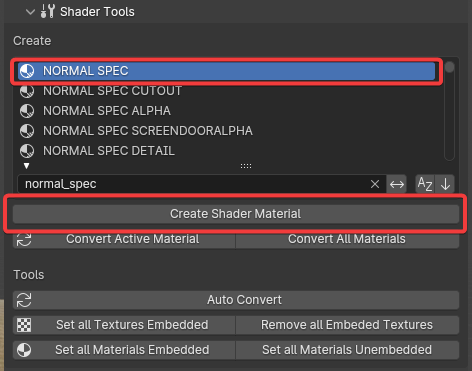Click Set all Textures Embedded checker icon

click(x=24, y=325)
